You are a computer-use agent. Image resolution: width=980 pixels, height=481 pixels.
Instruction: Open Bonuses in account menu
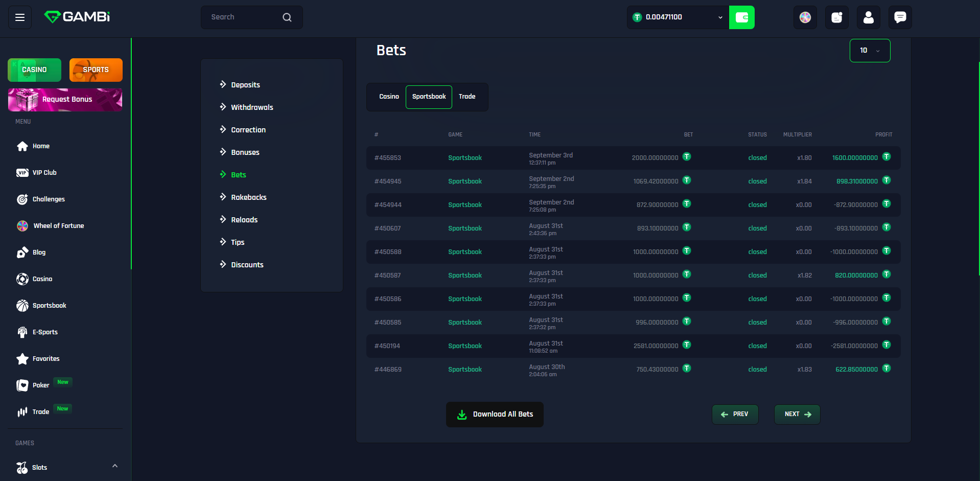click(245, 152)
